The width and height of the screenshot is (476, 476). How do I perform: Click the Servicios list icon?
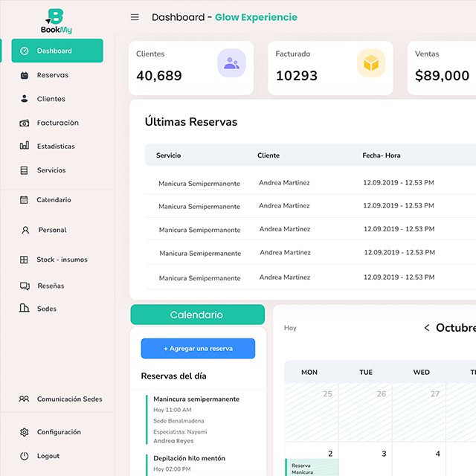pos(24,170)
